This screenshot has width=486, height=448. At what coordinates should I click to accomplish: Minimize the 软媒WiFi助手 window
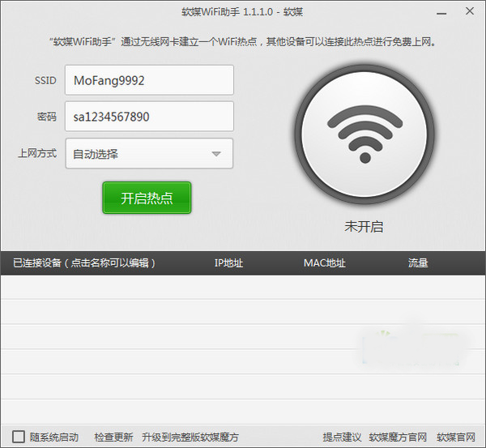pos(441,13)
